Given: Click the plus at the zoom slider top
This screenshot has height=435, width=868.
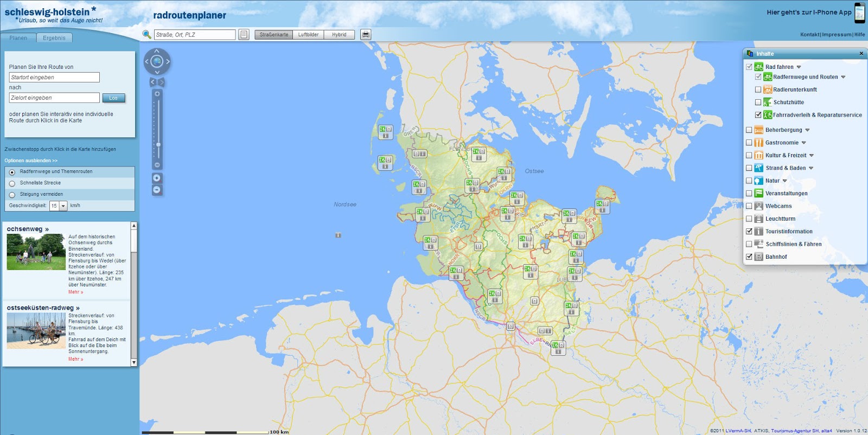Looking at the screenshot, I should 157,94.
